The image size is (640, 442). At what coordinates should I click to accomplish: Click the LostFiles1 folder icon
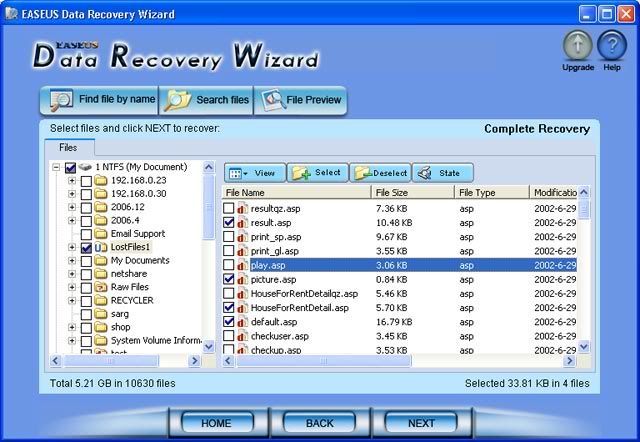coord(100,247)
